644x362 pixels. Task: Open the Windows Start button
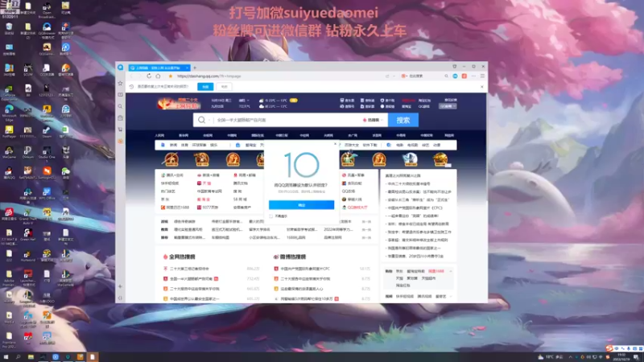[x=6, y=357]
